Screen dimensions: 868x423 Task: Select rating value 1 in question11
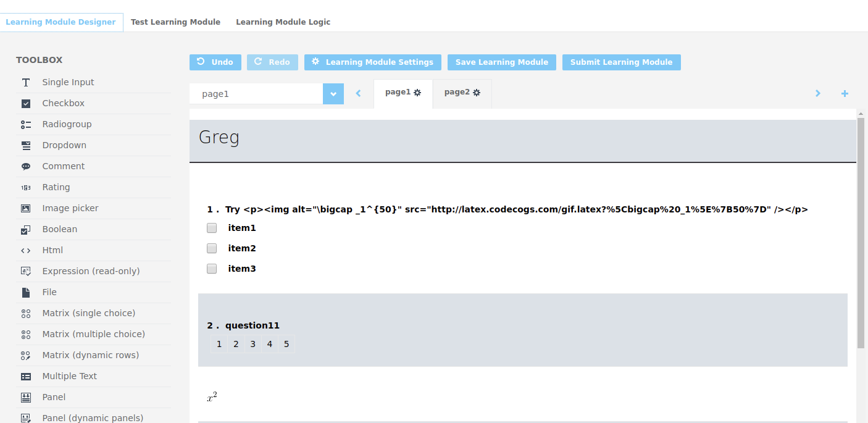(x=219, y=344)
